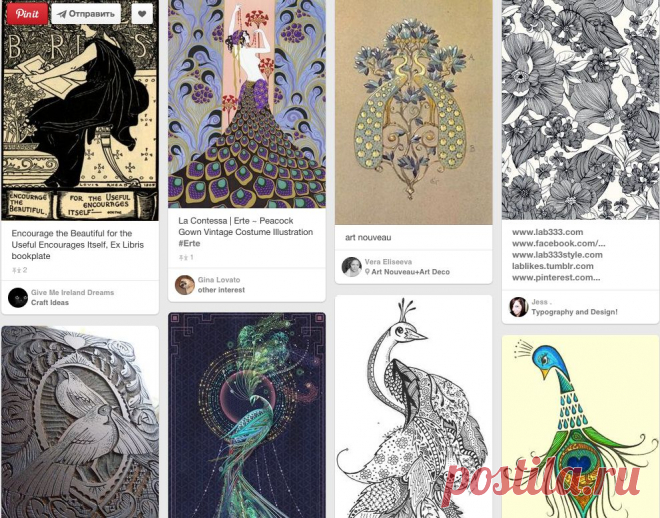Open Jess's profile avatar
The height and width of the screenshot is (518, 660).
click(x=518, y=307)
